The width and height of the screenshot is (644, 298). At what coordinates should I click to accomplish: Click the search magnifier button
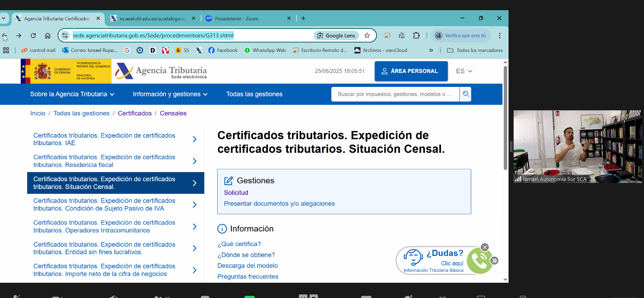(466, 94)
